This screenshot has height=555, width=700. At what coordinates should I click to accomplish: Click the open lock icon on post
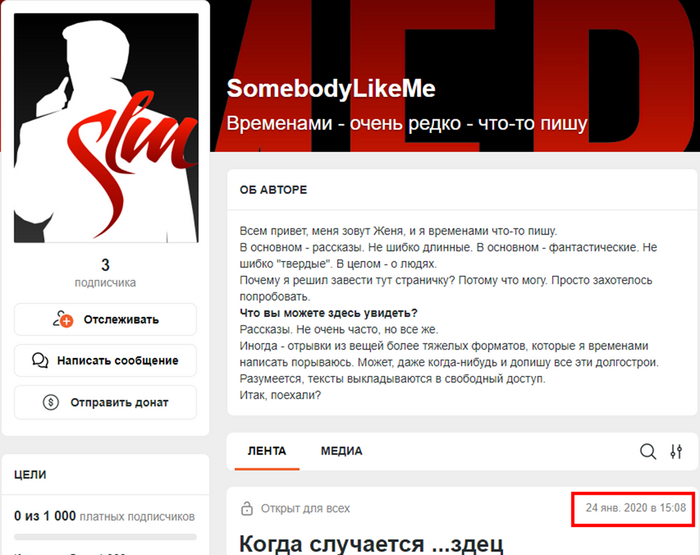(x=246, y=508)
